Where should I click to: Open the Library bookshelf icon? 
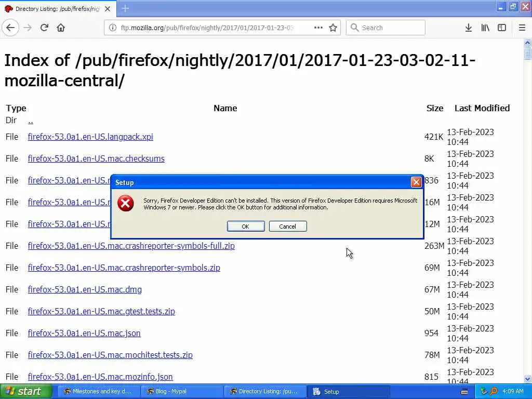click(x=485, y=28)
